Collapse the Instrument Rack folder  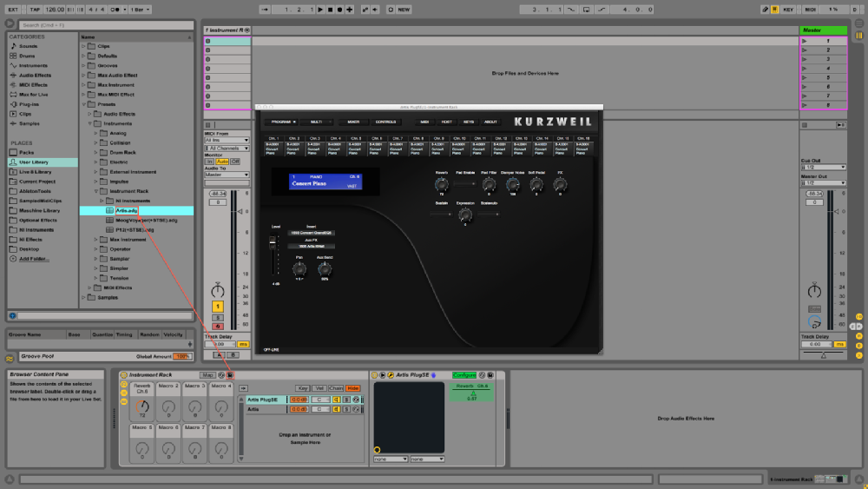click(95, 191)
